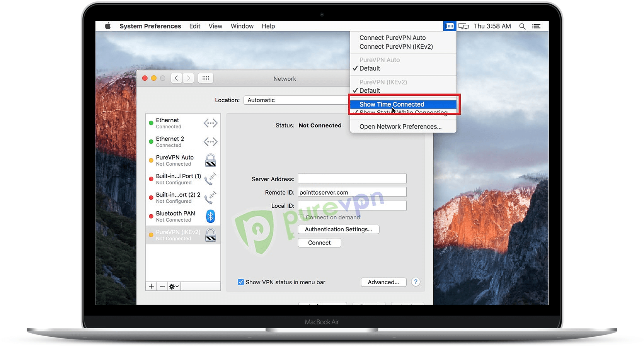Choose Open Network Preferences...
The height and width of the screenshot is (346, 644).
(x=403, y=126)
